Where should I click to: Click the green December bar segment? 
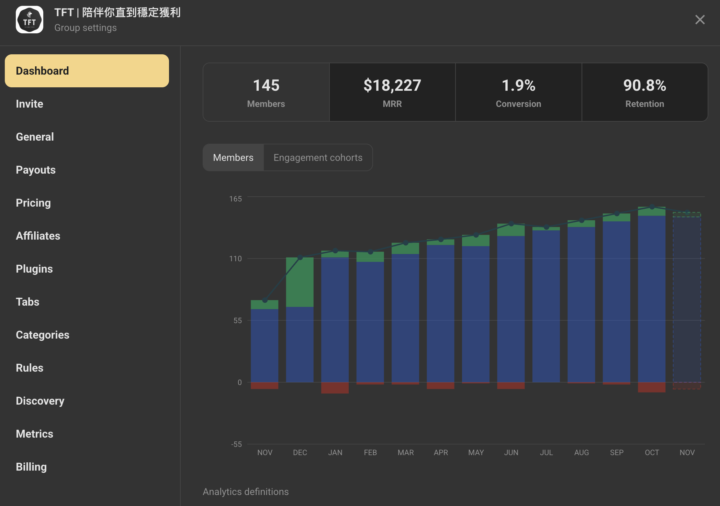click(300, 282)
